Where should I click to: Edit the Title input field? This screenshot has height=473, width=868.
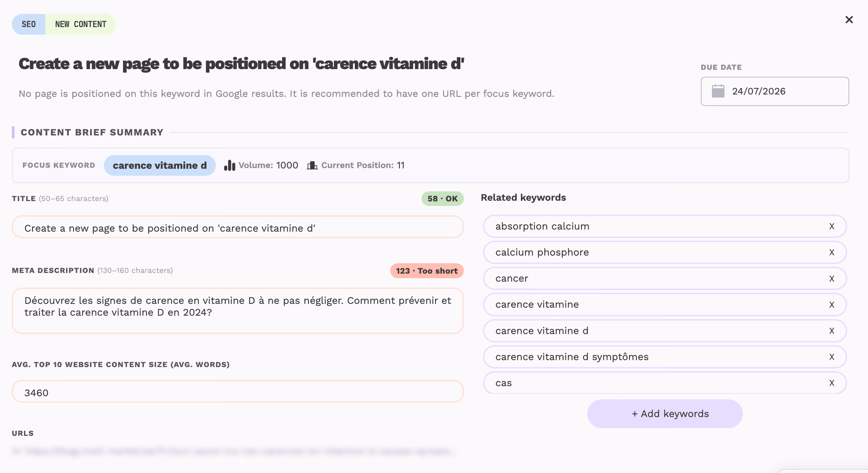click(238, 227)
